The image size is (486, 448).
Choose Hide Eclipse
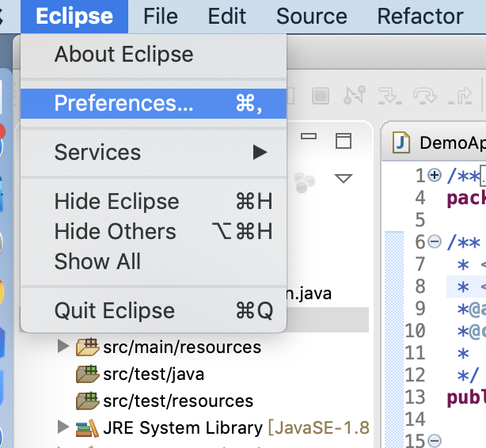154,202
